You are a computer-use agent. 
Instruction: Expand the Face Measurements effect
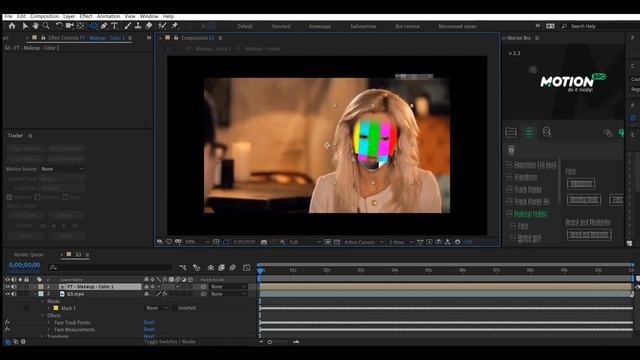[49, 330]
